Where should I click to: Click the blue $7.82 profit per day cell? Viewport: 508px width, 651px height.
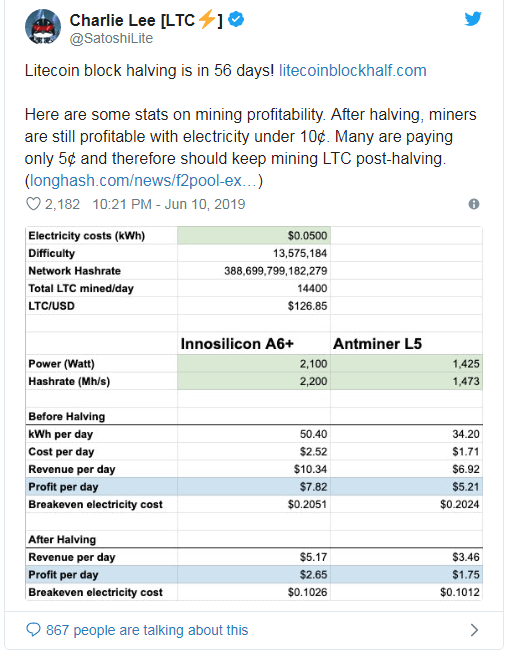(254, 487)
